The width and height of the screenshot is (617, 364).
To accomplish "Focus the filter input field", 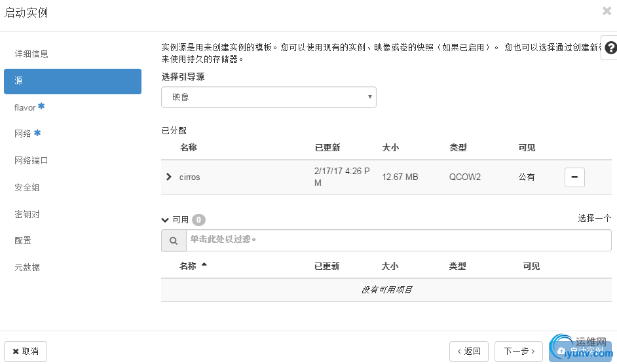I will [x=399, y=240].
